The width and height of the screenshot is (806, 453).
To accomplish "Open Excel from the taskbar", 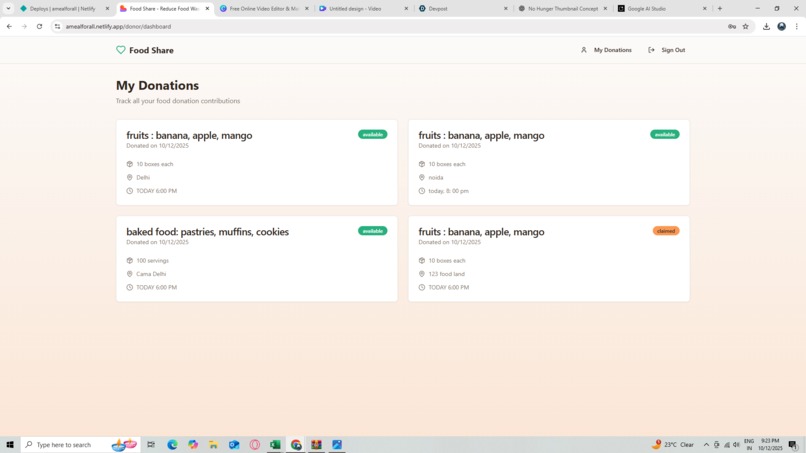I will [275, 445].
